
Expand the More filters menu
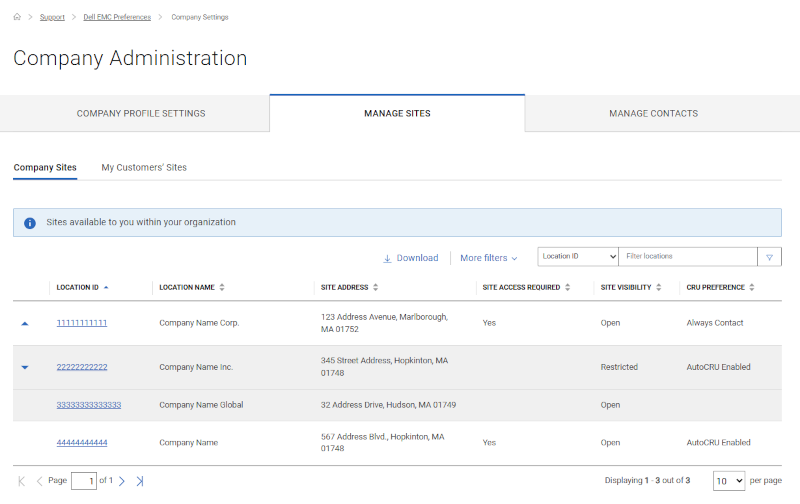click(x=488, y=258)
